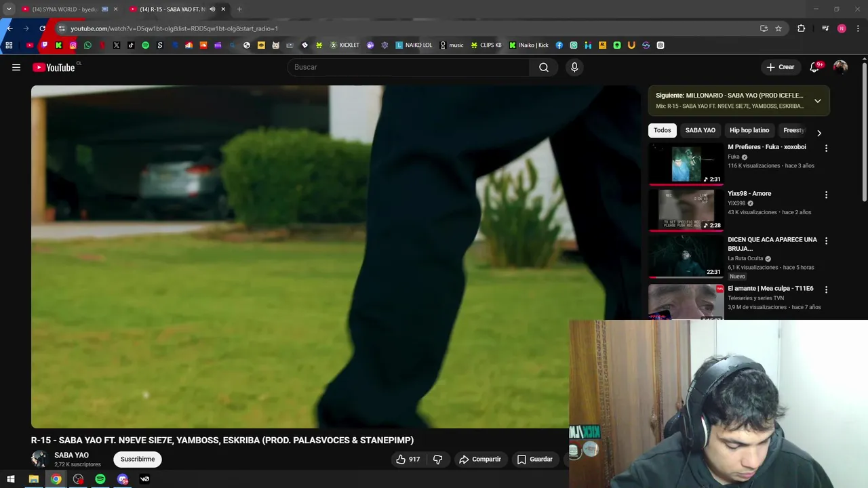Open Chrome profile N avatar
This screenshot has height=488, width=868.
pyautogui.click(x=842, y=28)
